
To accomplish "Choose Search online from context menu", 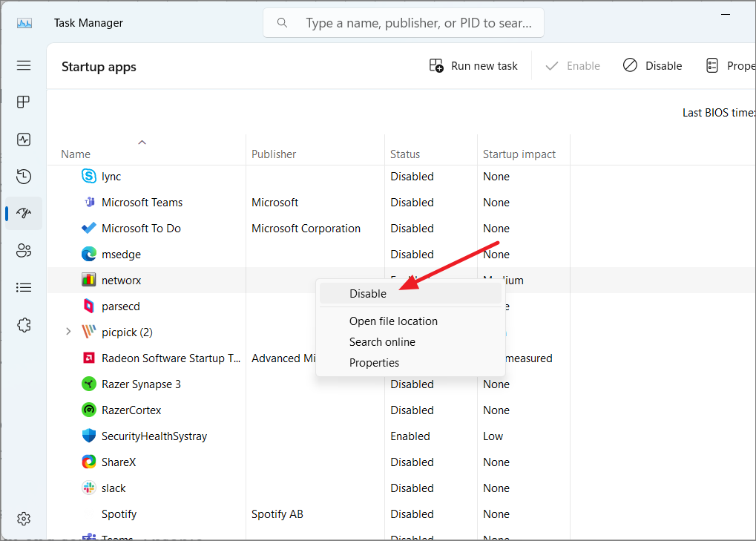I will coord(382,341).
